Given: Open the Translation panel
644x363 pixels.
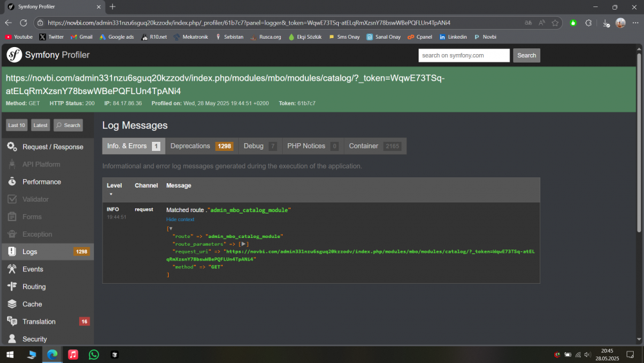Looking at the screenshot, I should [48, 322].
